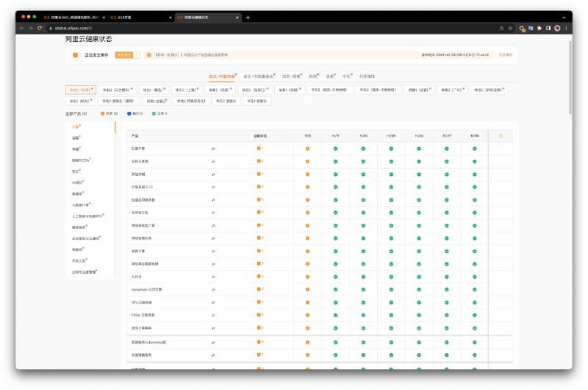Open the Chrome profile avatar
This screenshot has height=390, width=588.
pos(557,28)
